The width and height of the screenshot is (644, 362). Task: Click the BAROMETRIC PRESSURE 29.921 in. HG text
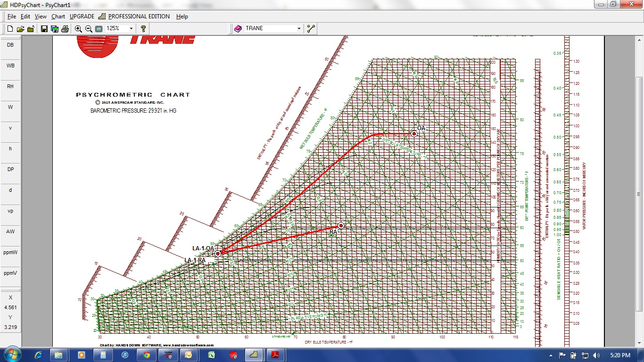(x=133, y=110)
